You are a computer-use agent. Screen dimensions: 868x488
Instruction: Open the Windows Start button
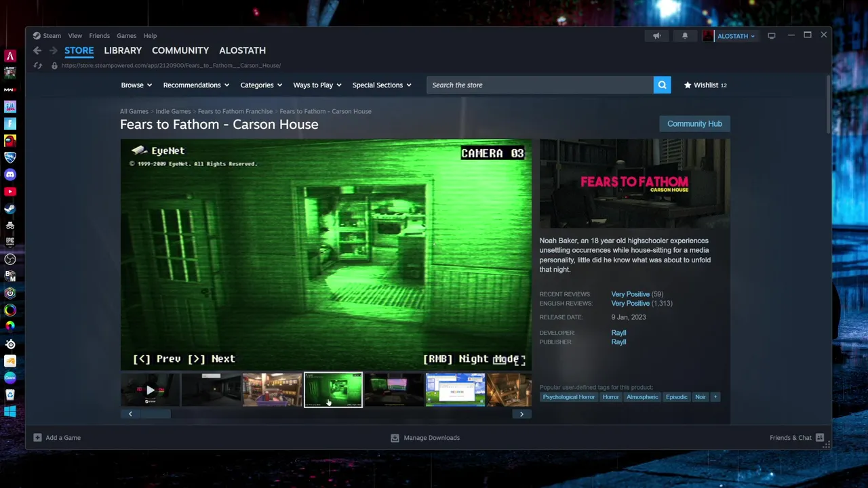(10, 411)
